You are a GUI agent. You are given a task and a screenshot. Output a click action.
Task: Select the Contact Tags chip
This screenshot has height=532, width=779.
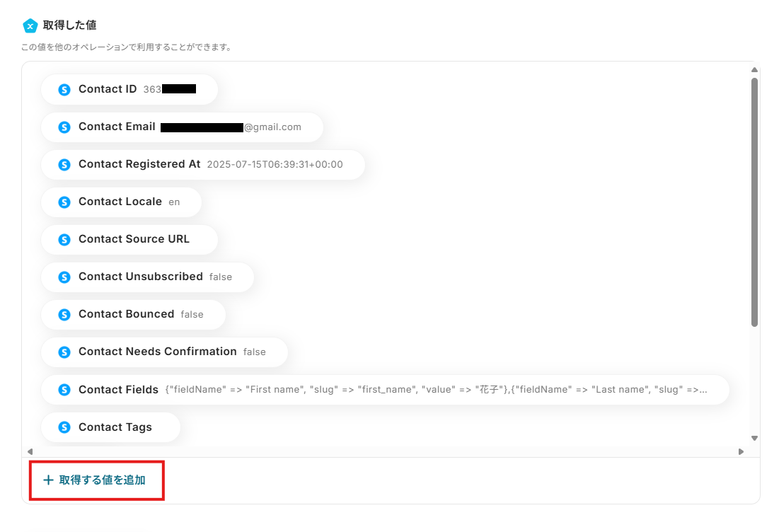pyautogui.click(x=111, y=427)
